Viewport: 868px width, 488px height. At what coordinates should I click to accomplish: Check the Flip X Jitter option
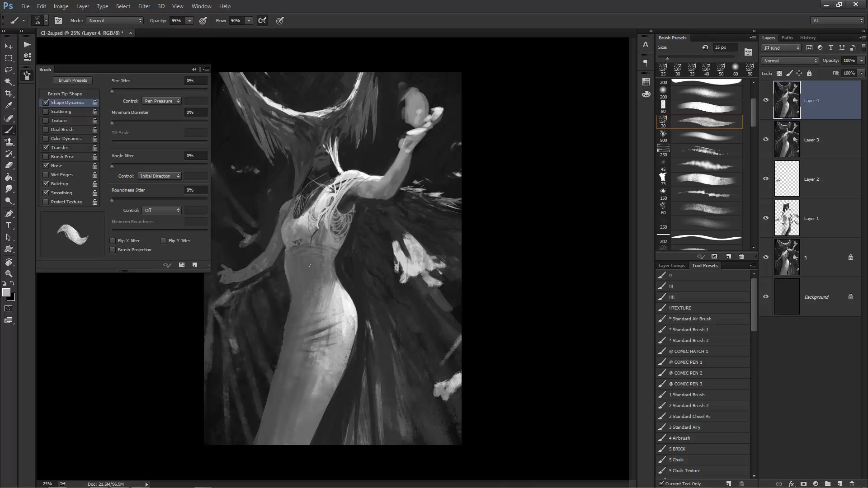(113, 241)
